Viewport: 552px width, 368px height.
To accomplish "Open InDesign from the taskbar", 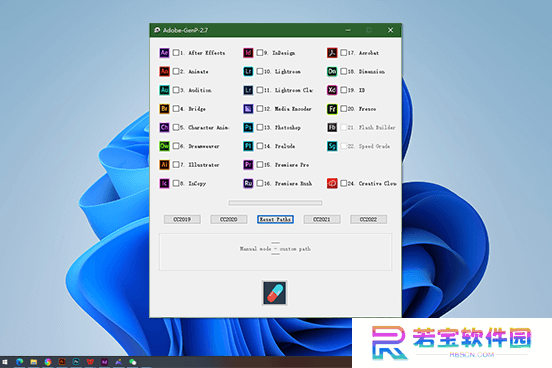I will 105,362.
